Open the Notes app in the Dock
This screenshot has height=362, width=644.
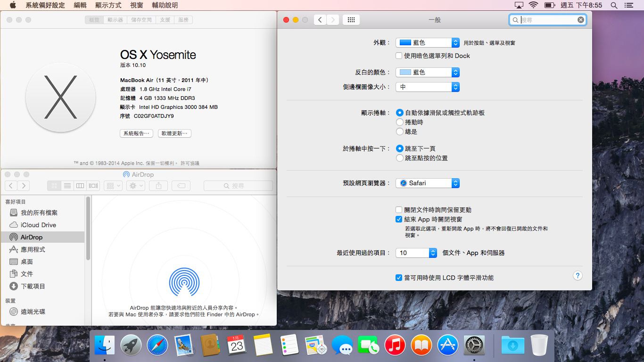pos(263,346)
